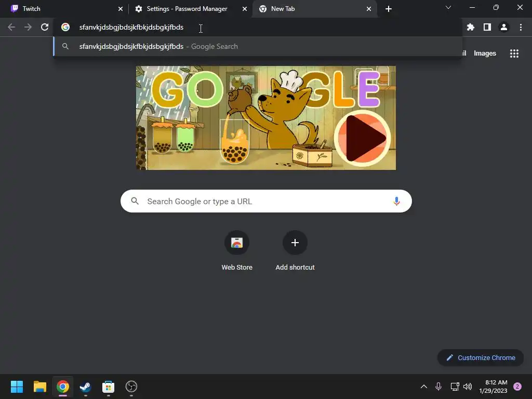Open File Explorer from taskbar
Screen dimensions: 532x399
point(39,387)
